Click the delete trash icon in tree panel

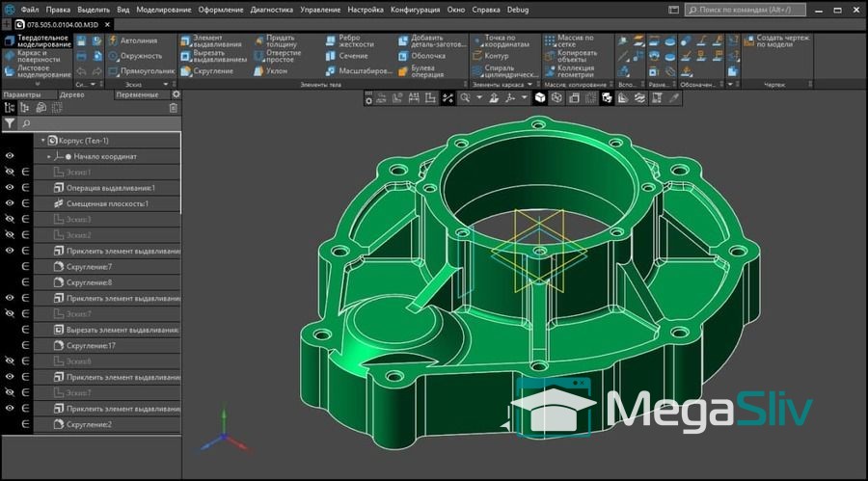click(x=174, y=108)
